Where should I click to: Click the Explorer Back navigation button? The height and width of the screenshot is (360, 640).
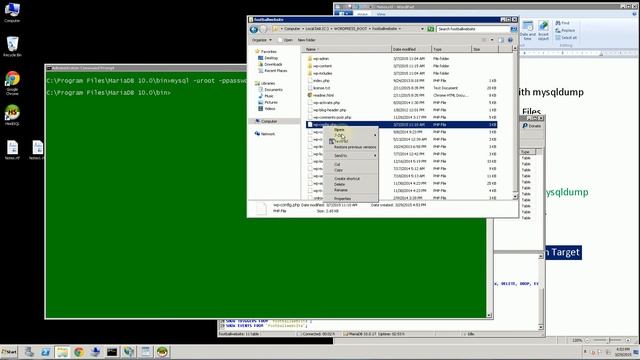tap(254, 29)
